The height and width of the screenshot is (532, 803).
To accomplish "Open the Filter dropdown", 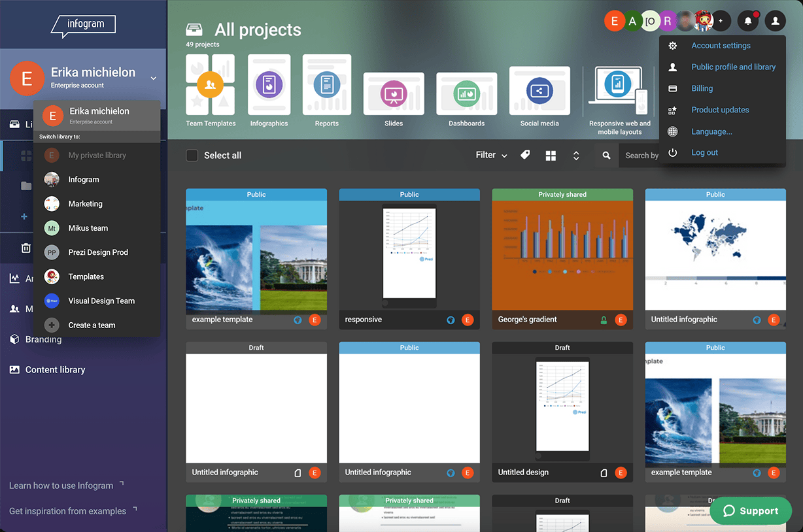I will pyautogui.click(x=492, y=155).
